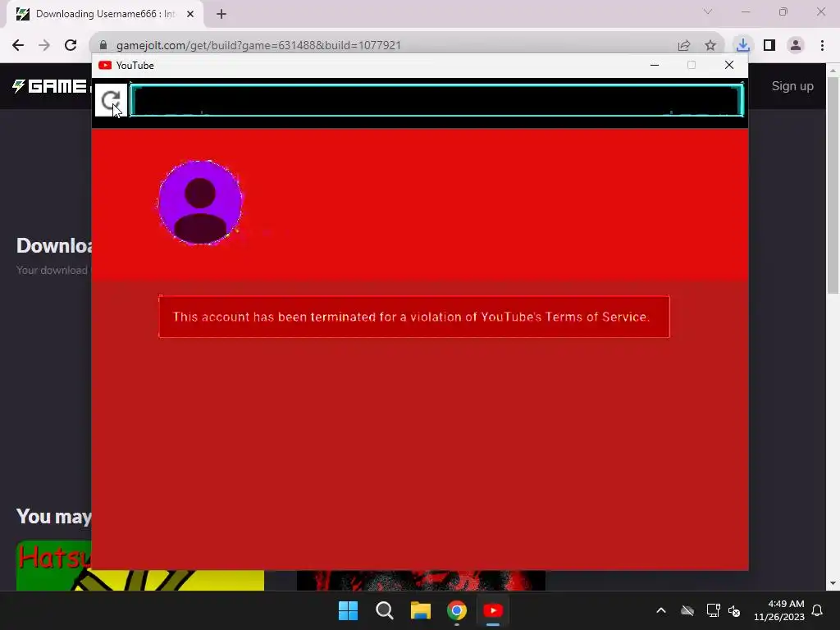Select the Downloading Username666 tab
This screenshot has width=840, height=630.
pyautogui.click(x=105, y=15)
